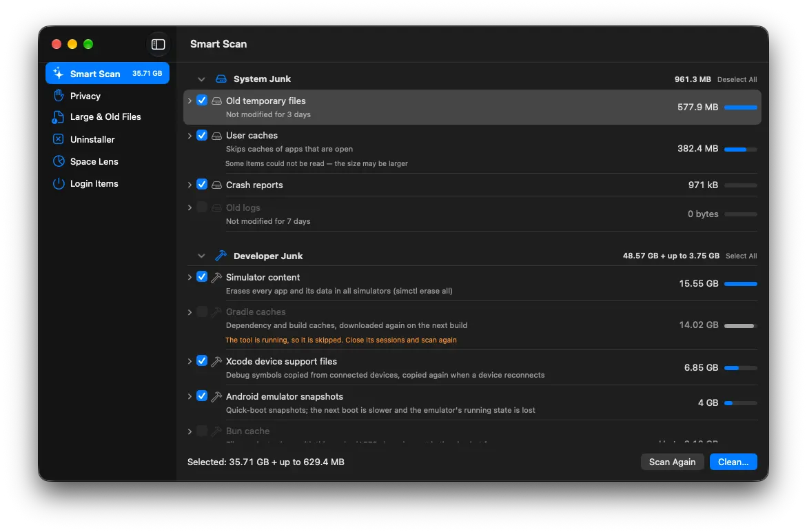This screenshot has width=807, height=532.
Task: Click the System Junk drive icon
Action: (221, 79)
